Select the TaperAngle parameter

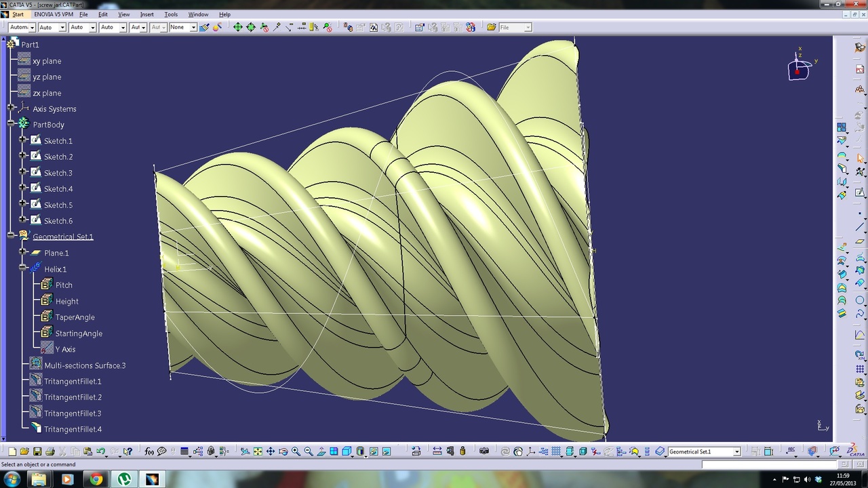click(75, 317)
